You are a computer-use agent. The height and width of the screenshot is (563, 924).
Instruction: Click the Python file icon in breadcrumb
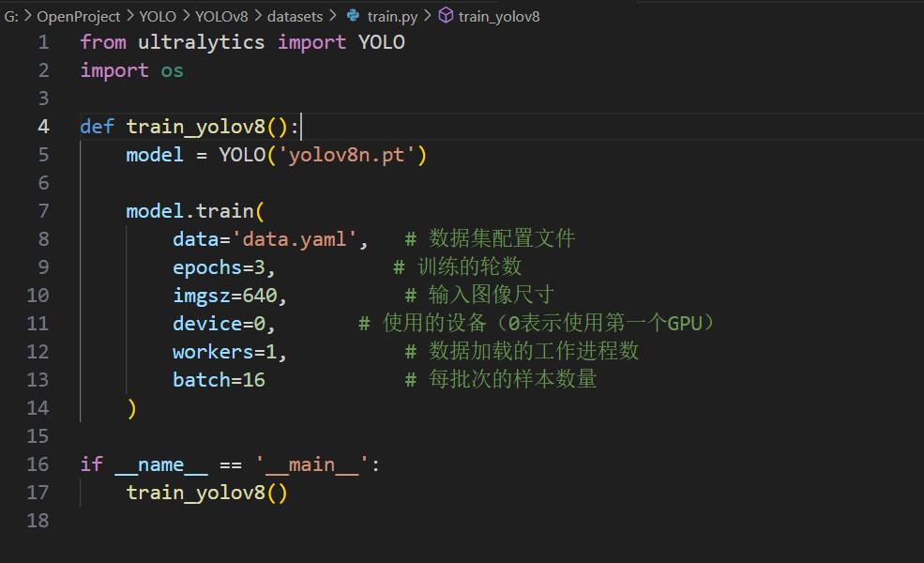(x=353, y=16)
